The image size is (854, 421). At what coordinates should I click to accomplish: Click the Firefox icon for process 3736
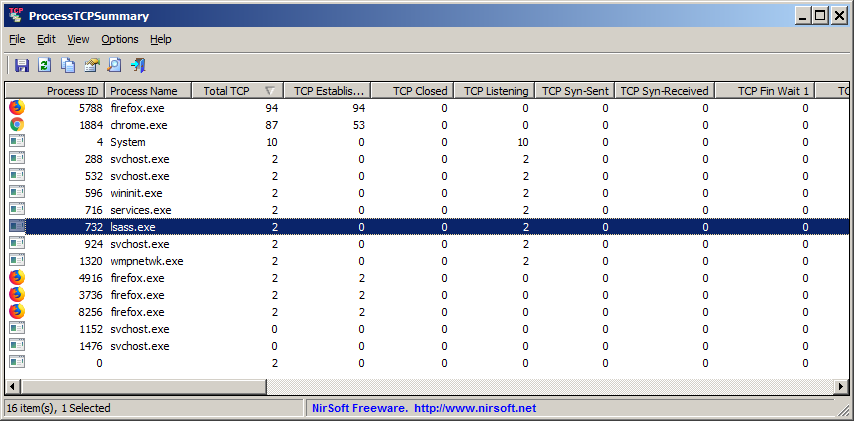pos(17,295)
